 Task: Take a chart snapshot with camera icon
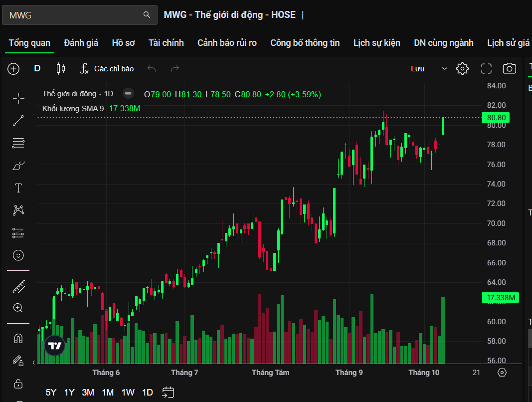509,69
